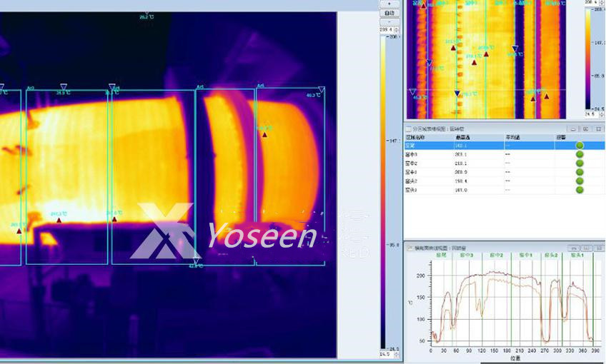Sort by the 最高温 column header
This screenshot has height=364, width=606.
tap(480, 138)
